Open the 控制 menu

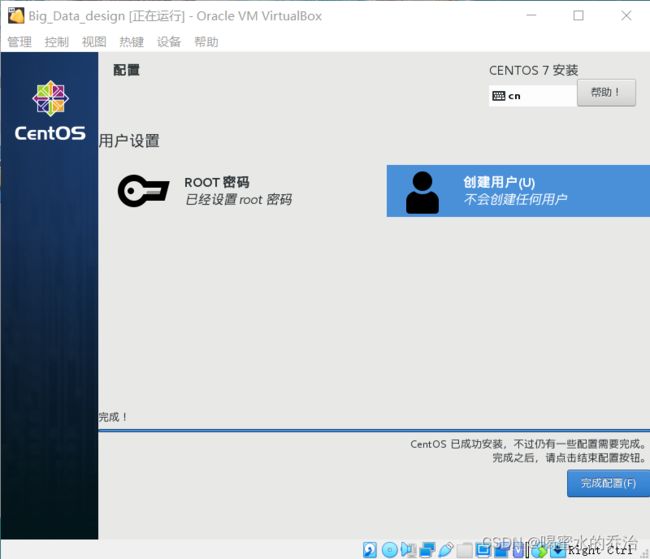click(x=57, y=41)
